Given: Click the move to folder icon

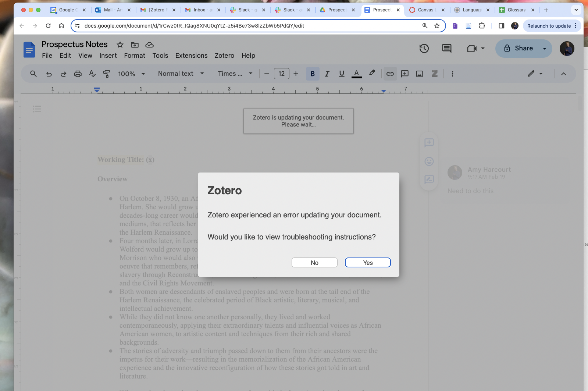Looking at the screenshot, I should (135, 45).
